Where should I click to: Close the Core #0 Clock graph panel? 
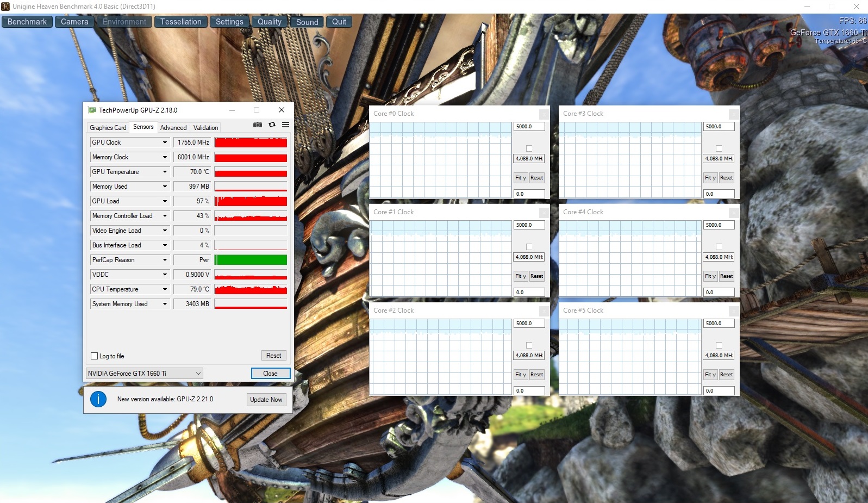[544, 114]
